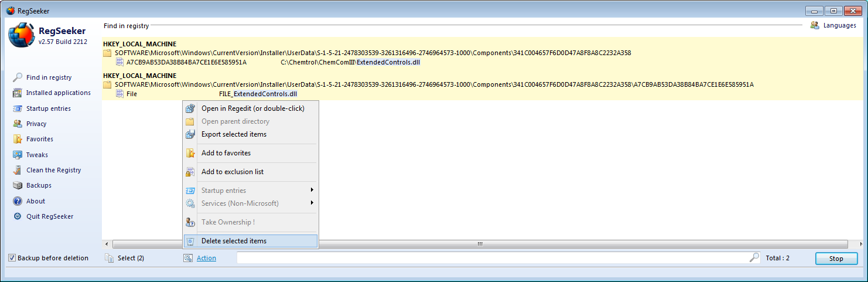Click the Select (2) list icon
This screenshot has width=868, height=282.
click(x=109, y=258)
